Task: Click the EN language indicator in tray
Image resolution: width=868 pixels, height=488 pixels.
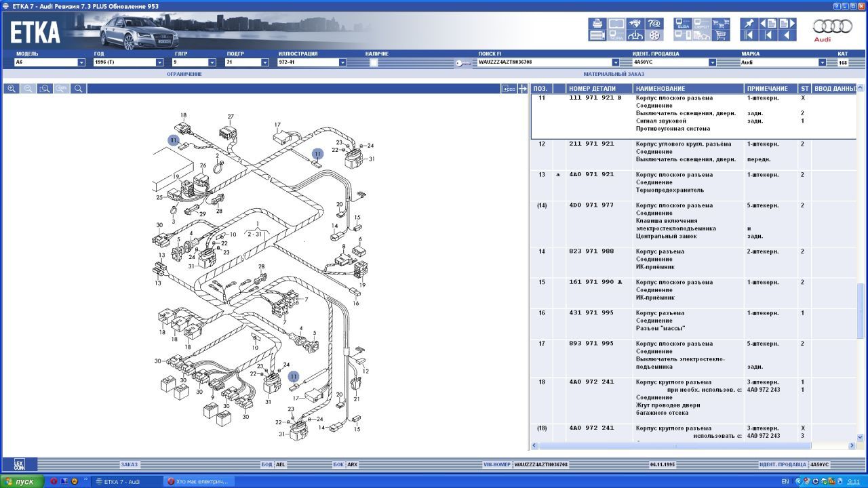Action: tap(785, 481)
